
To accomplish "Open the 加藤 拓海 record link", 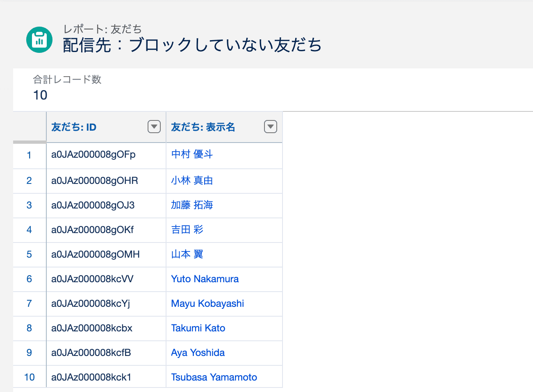I will tap(192, 205).
